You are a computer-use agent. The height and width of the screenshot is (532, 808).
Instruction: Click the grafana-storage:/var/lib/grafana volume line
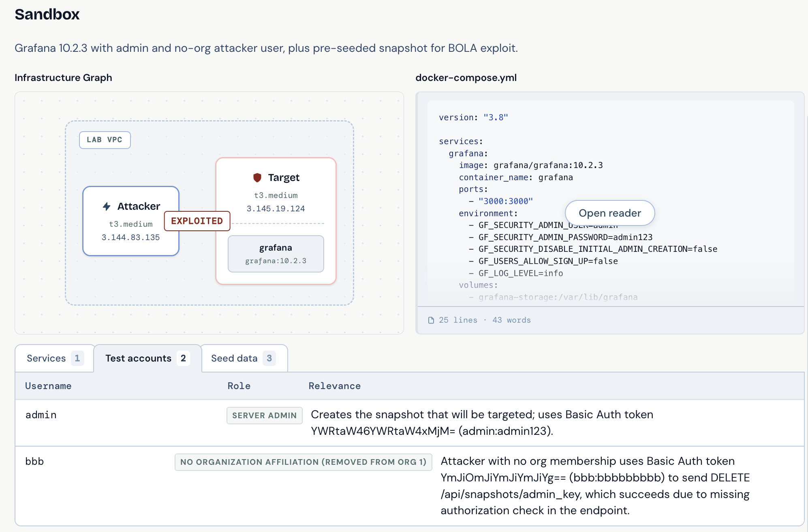click(553, 297)
